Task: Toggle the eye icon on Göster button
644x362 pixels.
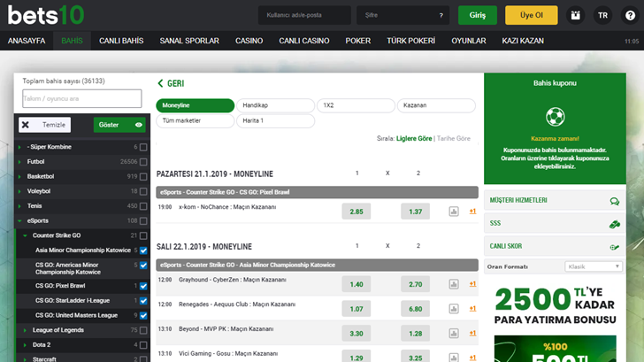Action: pyautogui.click(x=139, y=125)
